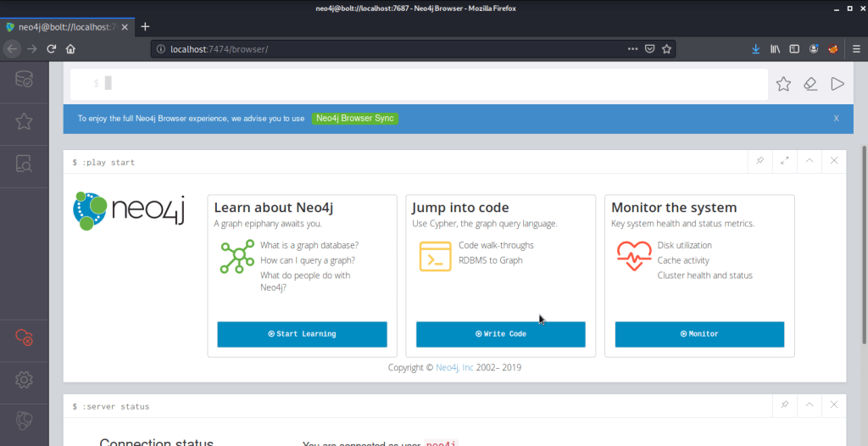This screenshot has width=868, height=446.
Task: Clear the editor with eraser icon
Action: click(x=810, y=84)
